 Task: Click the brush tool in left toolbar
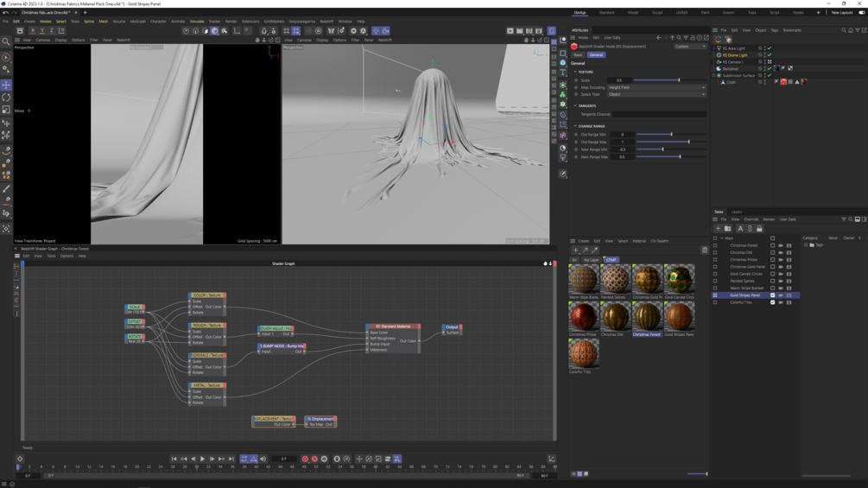pos(6,188)
